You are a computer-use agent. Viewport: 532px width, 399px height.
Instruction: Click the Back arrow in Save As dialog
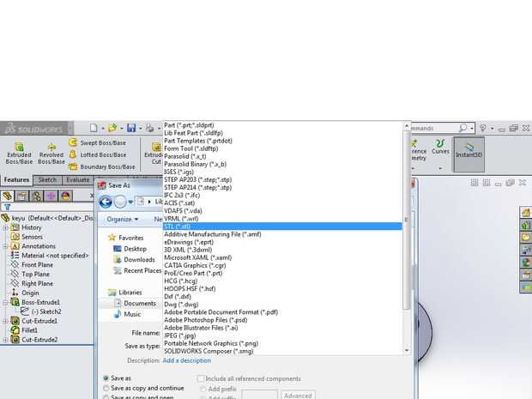click(106, 202)
